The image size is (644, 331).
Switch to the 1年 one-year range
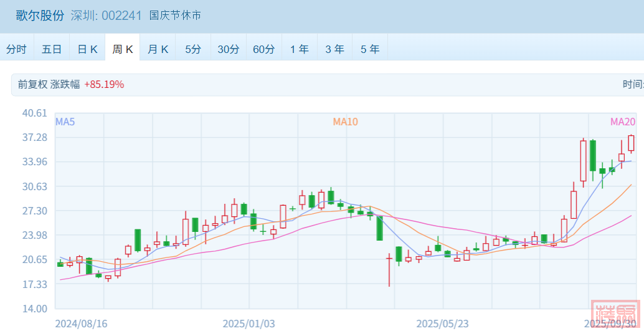point(300,49)
